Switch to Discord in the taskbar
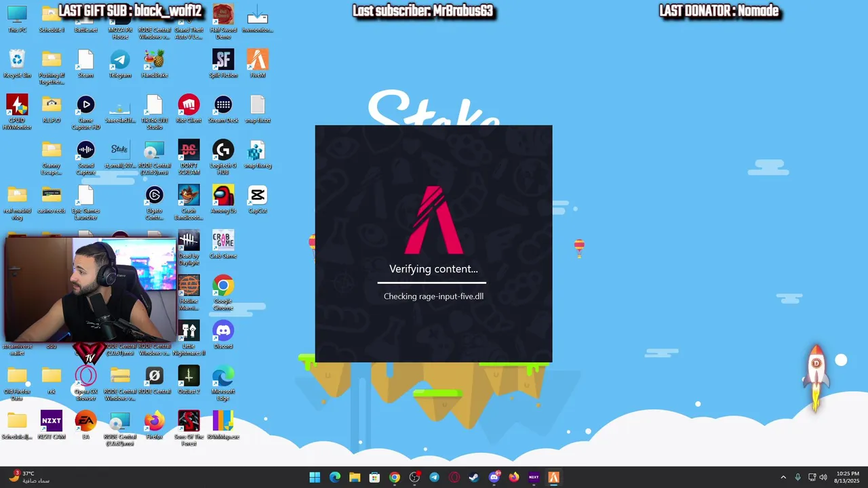The image size is (868, 488). click(494, 477)
